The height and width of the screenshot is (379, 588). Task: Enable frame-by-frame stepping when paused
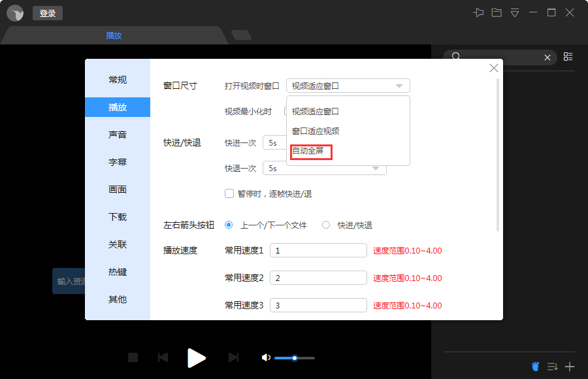coord(229,193)
